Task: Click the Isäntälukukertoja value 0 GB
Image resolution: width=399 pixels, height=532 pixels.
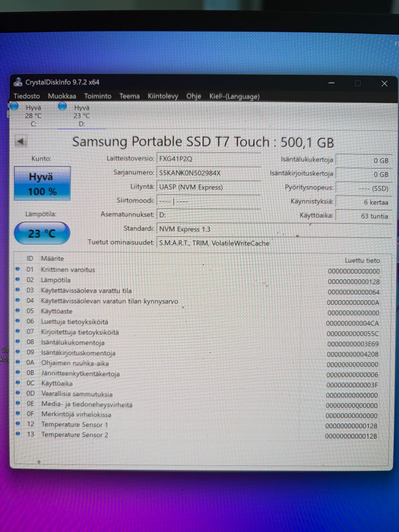Action: tap(364, 160)
